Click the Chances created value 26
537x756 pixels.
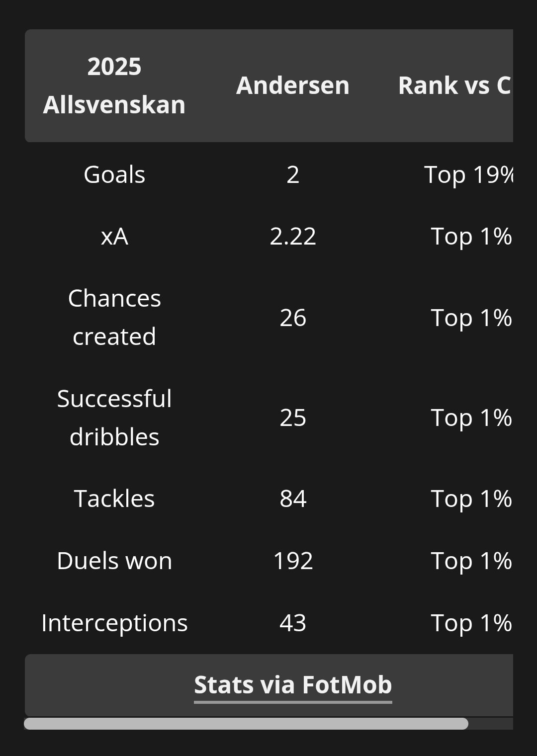293,318
